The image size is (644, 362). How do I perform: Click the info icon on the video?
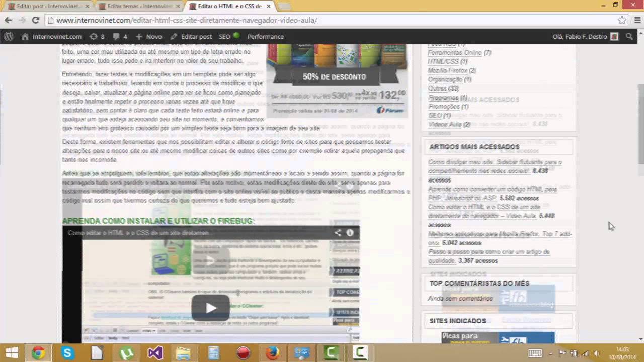350,232
